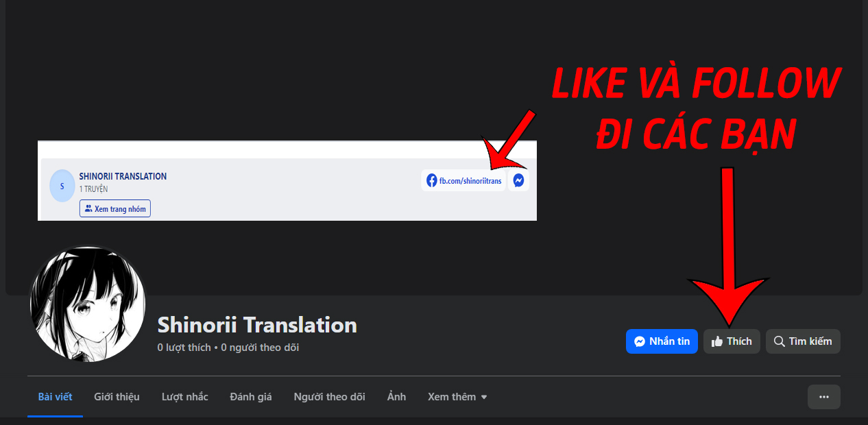
Task: Open the three-dots more options menu
Action: [x=824, y=397]
